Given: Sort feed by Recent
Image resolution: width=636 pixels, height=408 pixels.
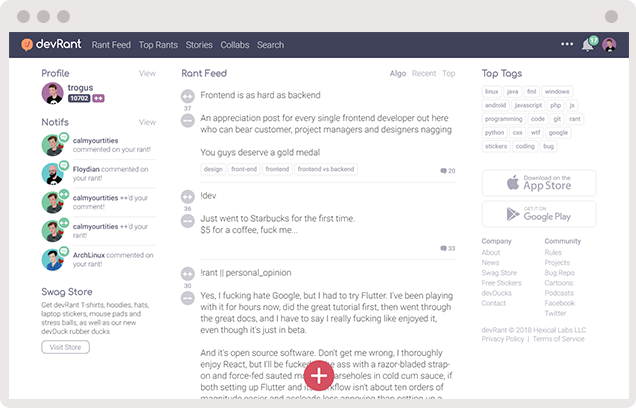Looking at the screenshot, I should coord(424,73).
